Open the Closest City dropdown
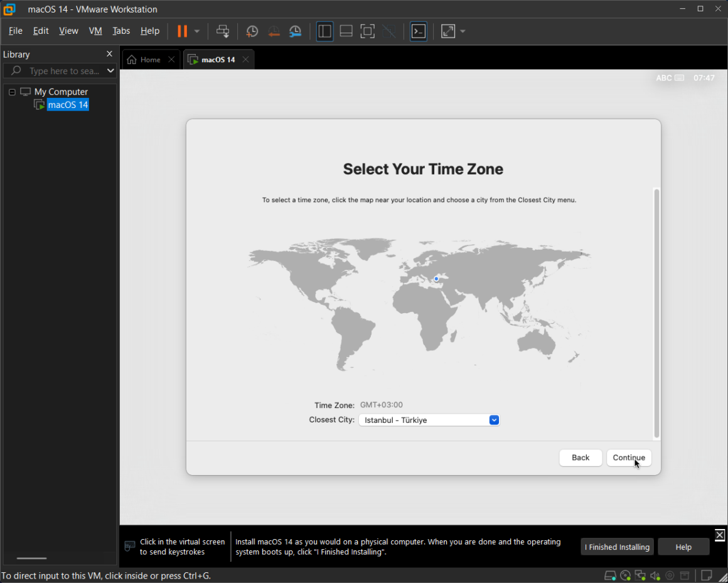Viewport: 728px width, 583px height. [429, 420]
